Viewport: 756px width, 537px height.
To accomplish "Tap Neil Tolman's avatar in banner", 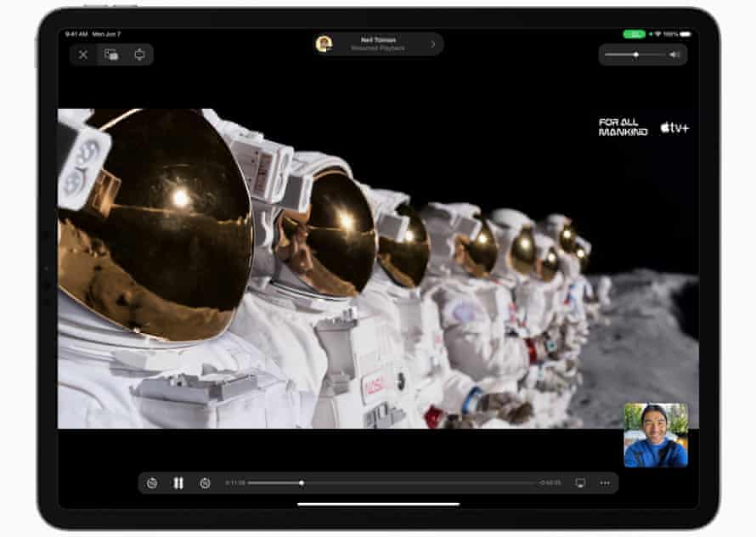I will coord(324,44).
